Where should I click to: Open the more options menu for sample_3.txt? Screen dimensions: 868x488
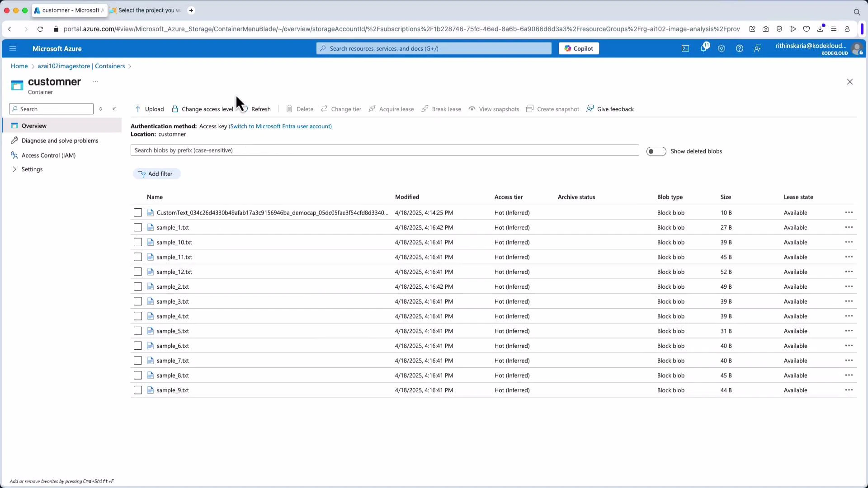pyautogui.click(x=849, y=301)
